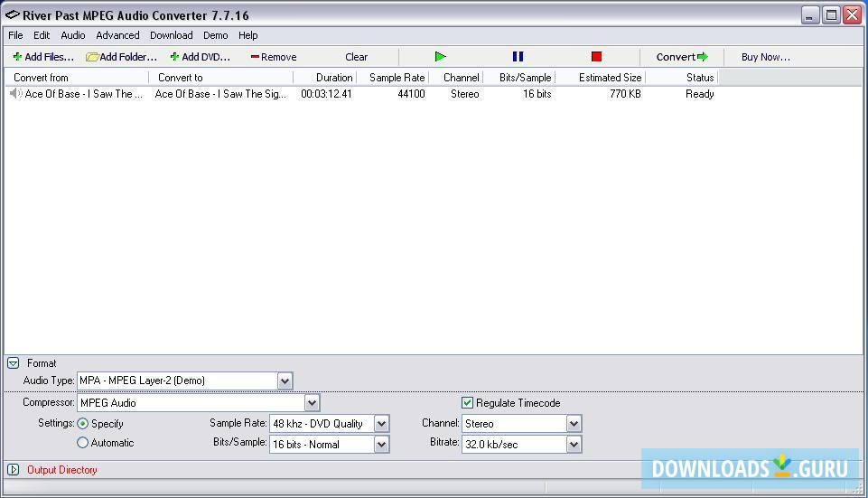
Task: Open the File menu
Action: (15, 35)
